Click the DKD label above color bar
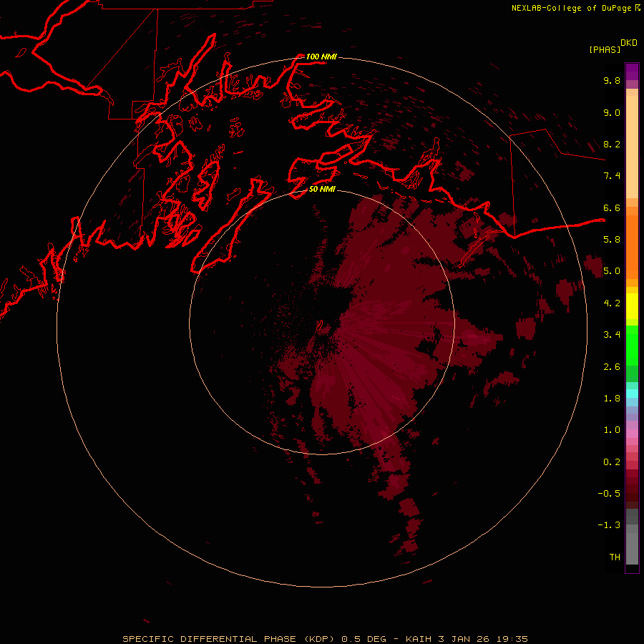Viewport: 644px width, 644px height. click(x=629, y=43)
